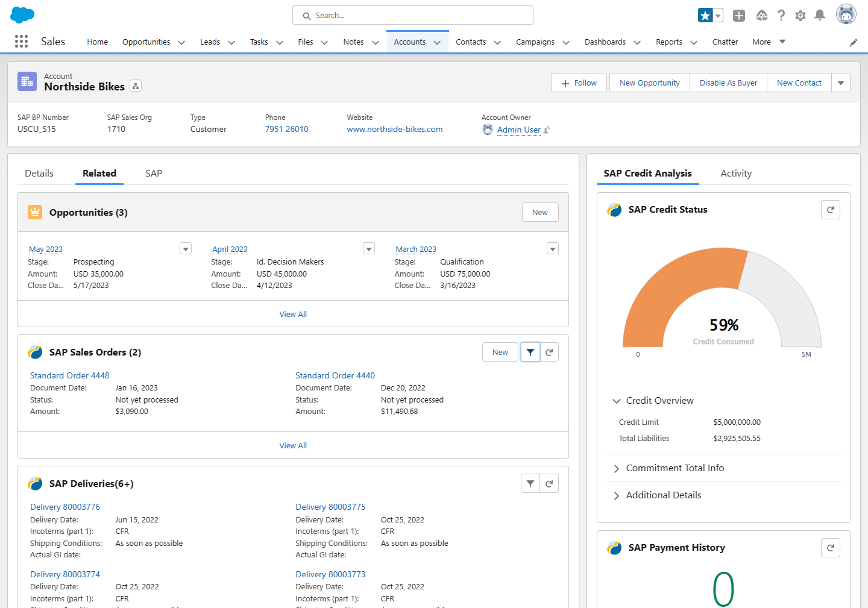Open the May 2023 opportunity actions menu

point(186,249)
